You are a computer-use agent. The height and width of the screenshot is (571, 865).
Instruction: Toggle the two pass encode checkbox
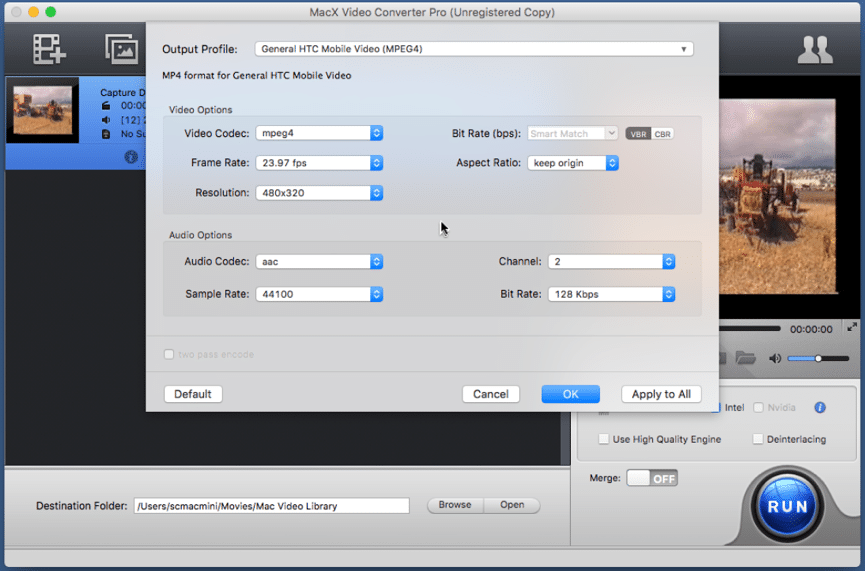click(169, 354)
